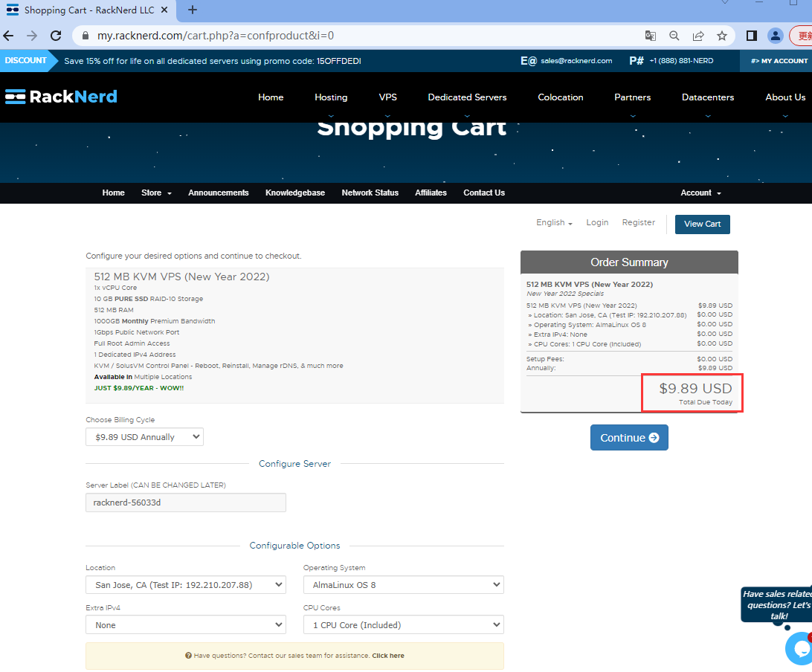The height and width of the screenshot is (672, 812).
Task: Click the '512 MB KVM VPS (New Year 2022)' heading
Action: (181, 277)
